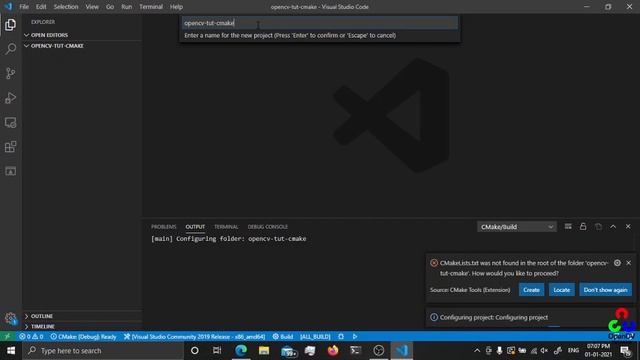Open the File menu
640x360 pixels.
click(x=24, y=7)
